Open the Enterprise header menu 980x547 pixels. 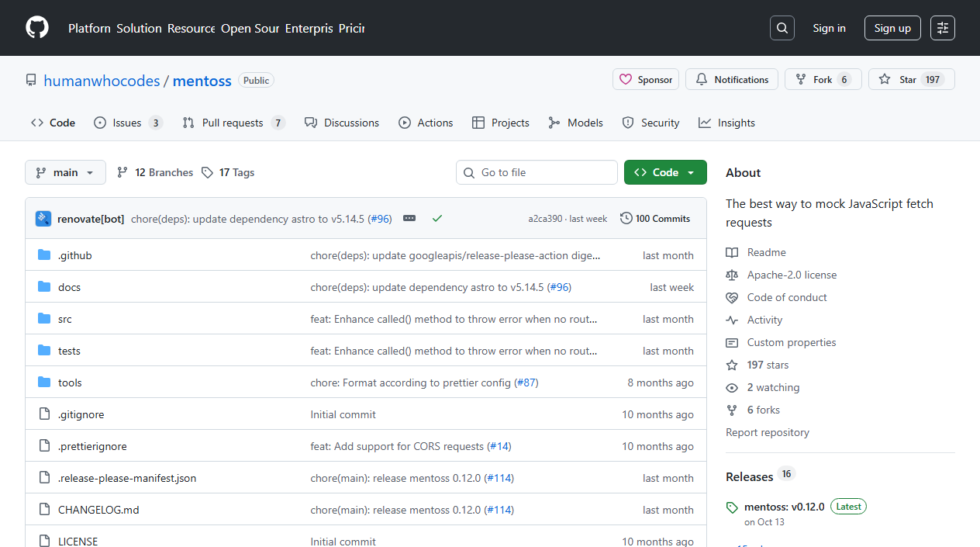coord(309,28)
